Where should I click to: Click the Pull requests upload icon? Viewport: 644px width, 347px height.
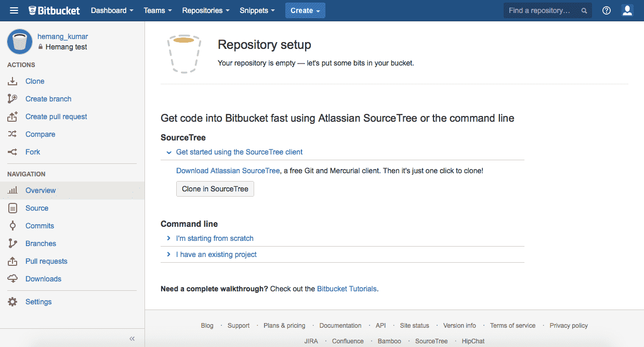coord(13,261)
